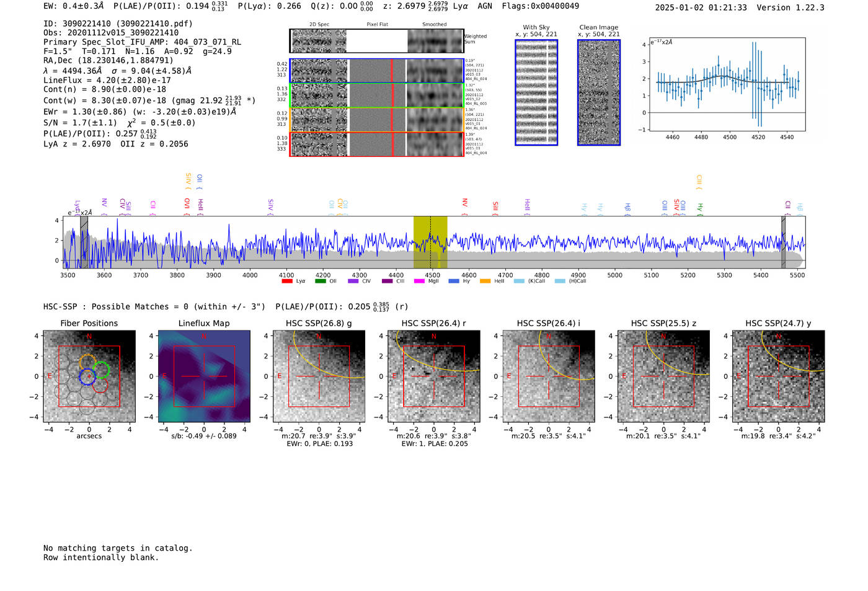Open the HSC SSP(24.7) y image
Screen dimensions: 868x591
tap(778, 376)
